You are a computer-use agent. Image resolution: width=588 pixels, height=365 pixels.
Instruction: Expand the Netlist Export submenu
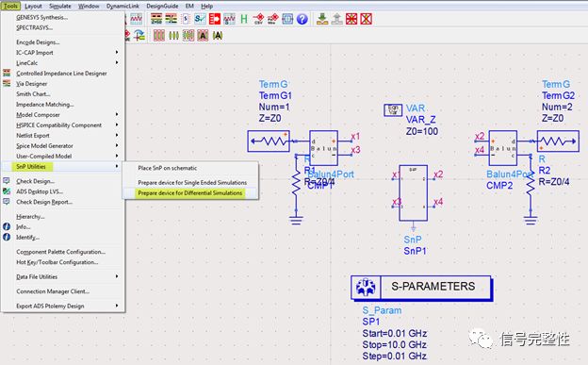pyautogui.click(x=63, y=135)
